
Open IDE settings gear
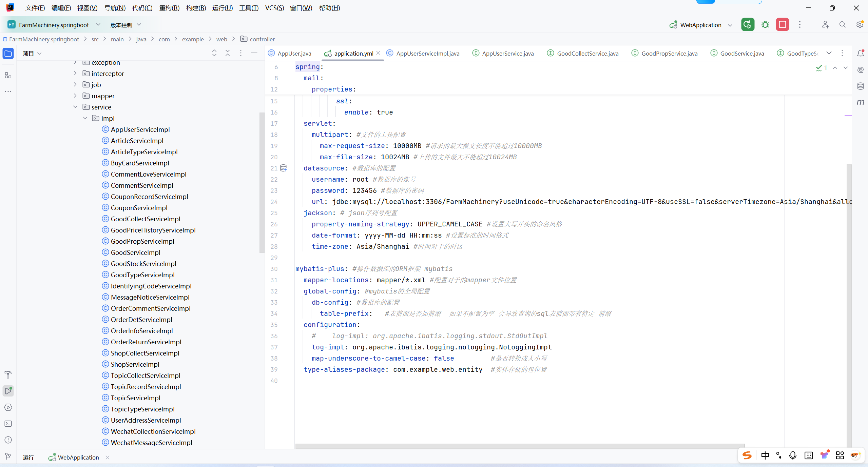(x=860, y=25)
